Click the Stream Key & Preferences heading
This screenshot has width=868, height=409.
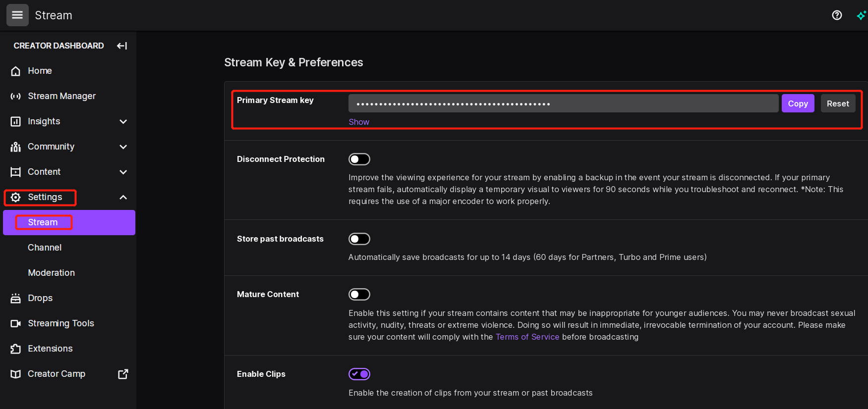pos(293,62)
